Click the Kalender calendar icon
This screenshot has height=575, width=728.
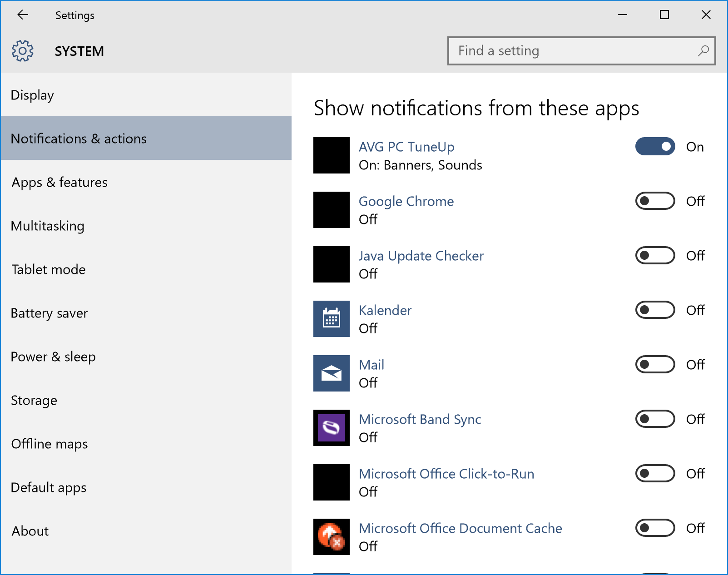(x=332, y=319)
